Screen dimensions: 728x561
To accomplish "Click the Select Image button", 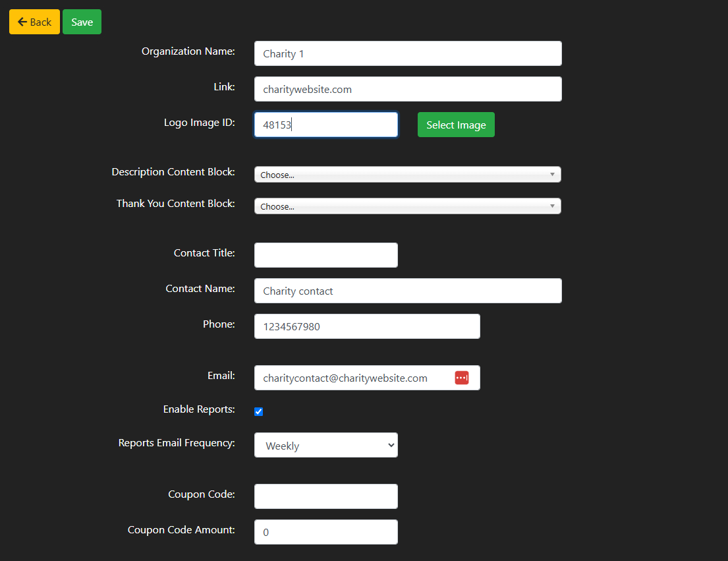I will pyautogui.click(x=456, y=125).
